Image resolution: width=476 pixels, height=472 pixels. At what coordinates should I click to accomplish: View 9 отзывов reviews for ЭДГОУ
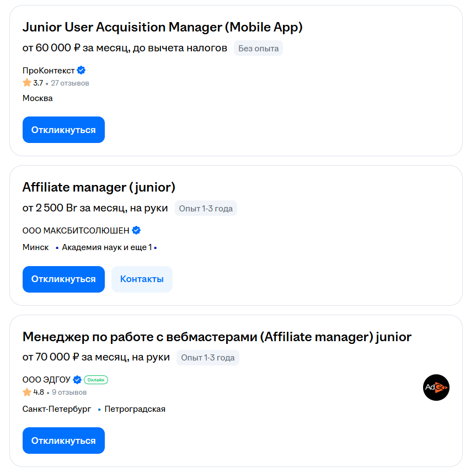pyautogui.click(x=69, y=393)
